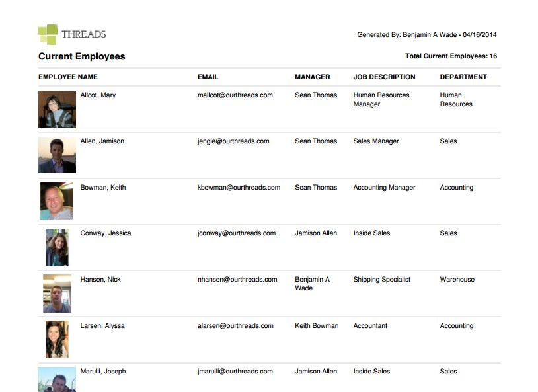Image resolution: width=538 pixels, height=392 pixels.
Task: Open Joseph Marulli's profile photo
Action: pyautogui.click(x=57, y=379)
